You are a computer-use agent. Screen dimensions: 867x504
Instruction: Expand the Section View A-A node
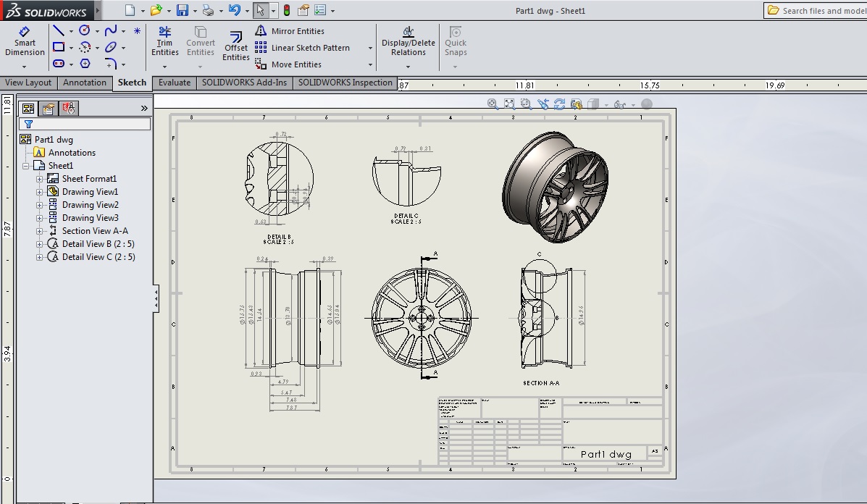tap(39, 231)
